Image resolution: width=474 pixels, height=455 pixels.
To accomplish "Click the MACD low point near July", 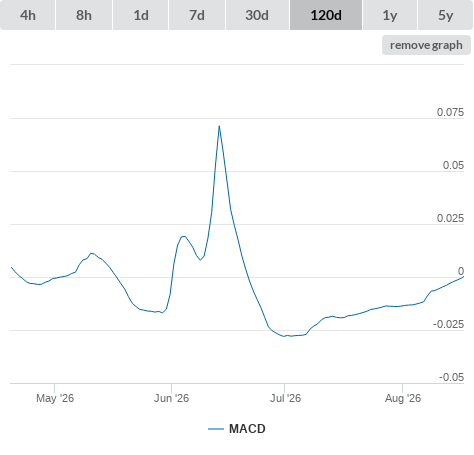I will [x=284, y=336].
